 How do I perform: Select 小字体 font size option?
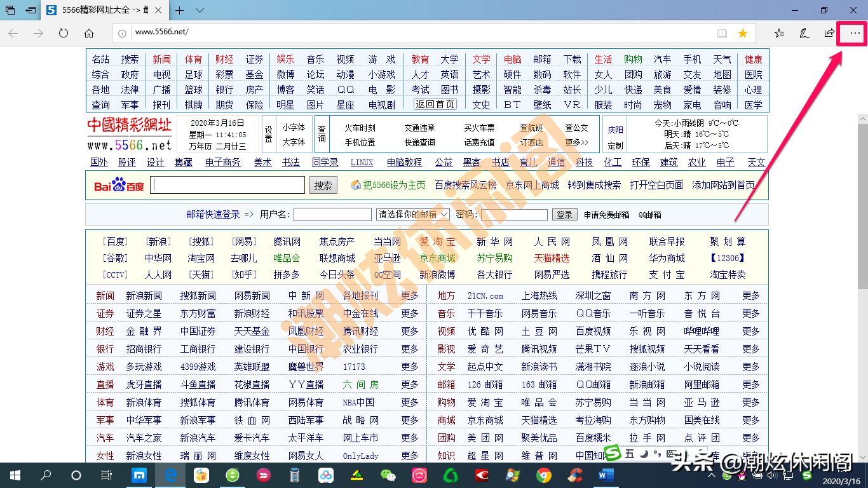point(294,127)
